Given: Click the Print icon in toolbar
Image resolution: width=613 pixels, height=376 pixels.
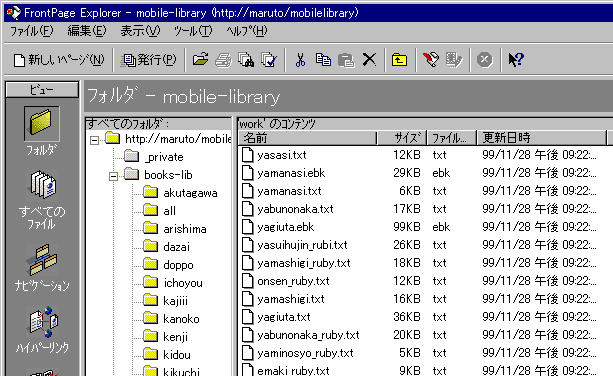Looking at the screenshot, I should (223, 60).
